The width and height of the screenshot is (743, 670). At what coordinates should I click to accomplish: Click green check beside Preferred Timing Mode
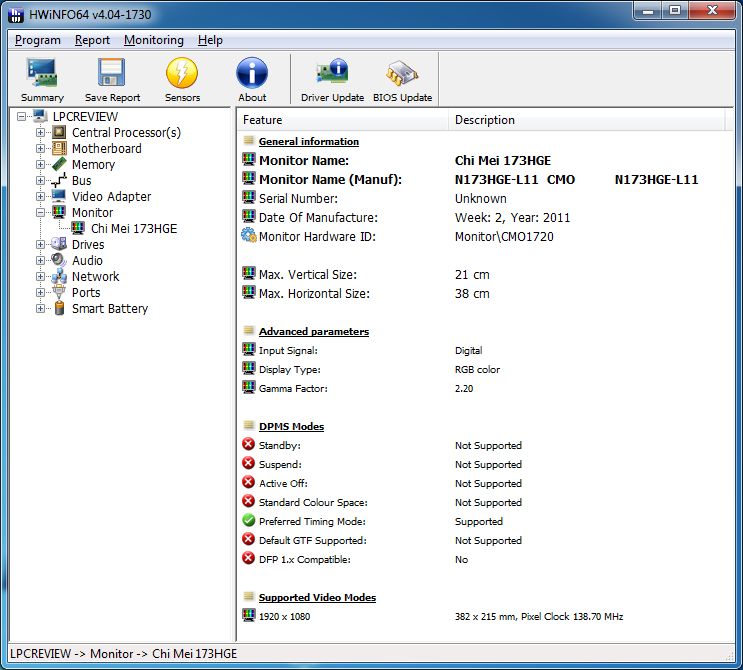(249, 520)
